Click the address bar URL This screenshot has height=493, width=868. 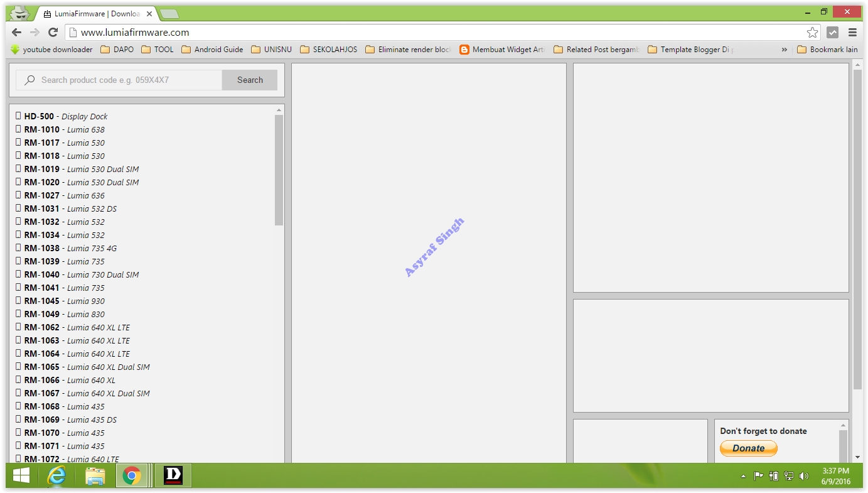135,33
